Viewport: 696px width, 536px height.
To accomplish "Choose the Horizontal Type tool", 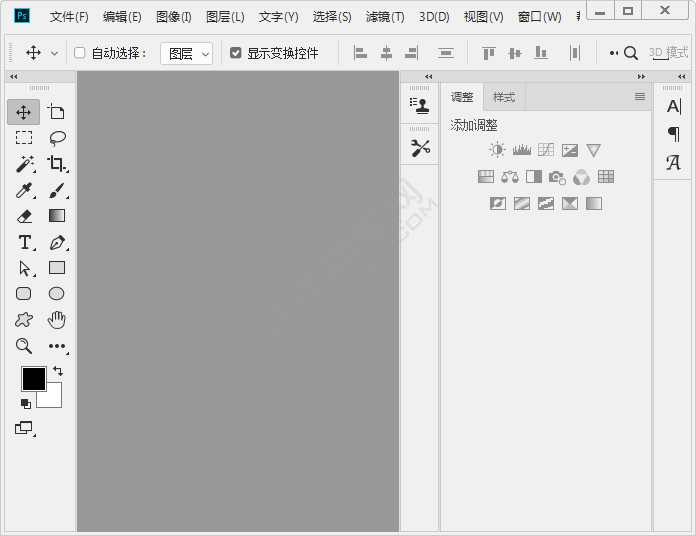I will (24, 242).
